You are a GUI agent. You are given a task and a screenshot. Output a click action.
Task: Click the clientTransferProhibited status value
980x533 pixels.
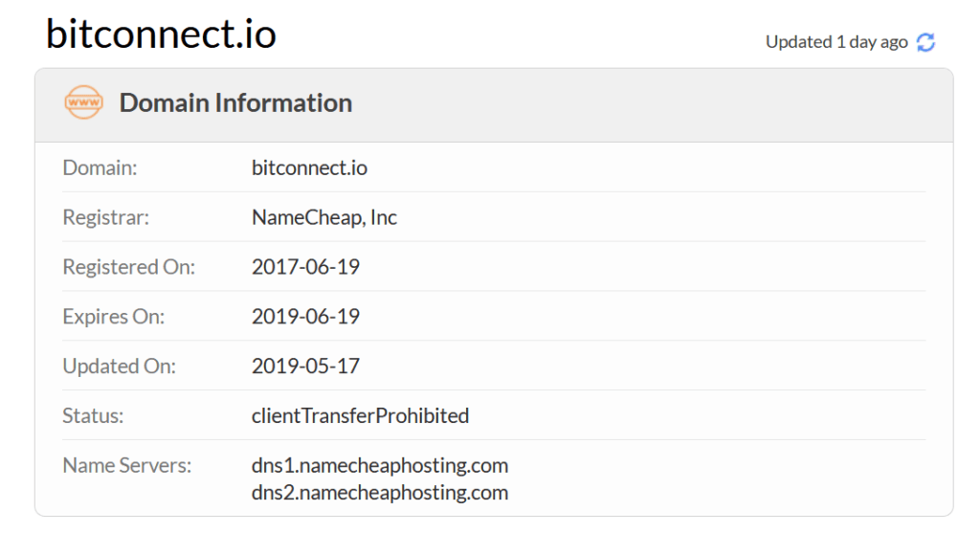[x=360, y=415]
